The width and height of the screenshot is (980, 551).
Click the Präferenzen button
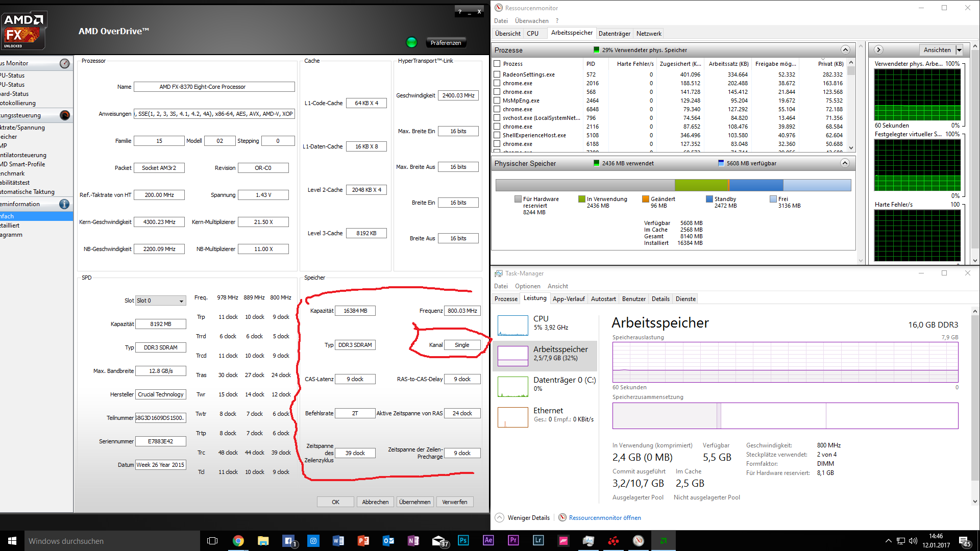point(446,43)
